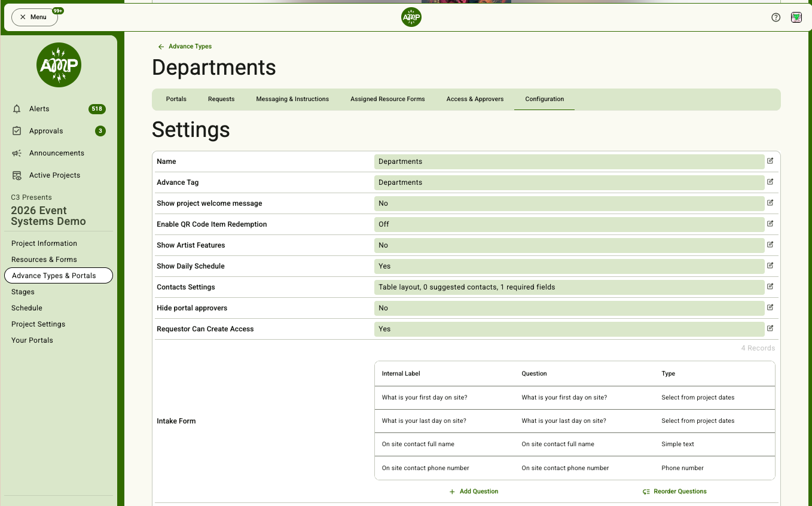812x506 pixels.
Task: Open Your Portals in the sidebar
Action: pos(32,340)
